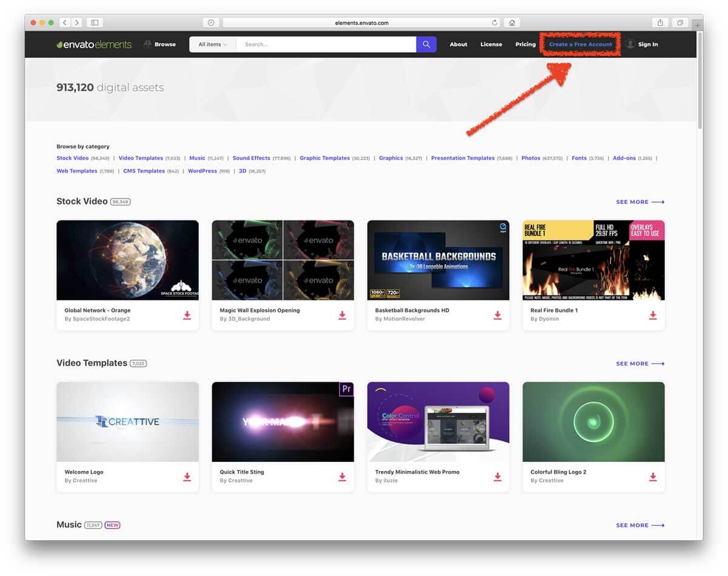Image resolution: width=728 pixels, height=576 pixels.
Task: Open the Safari share menu
Action: pos(661,22)
